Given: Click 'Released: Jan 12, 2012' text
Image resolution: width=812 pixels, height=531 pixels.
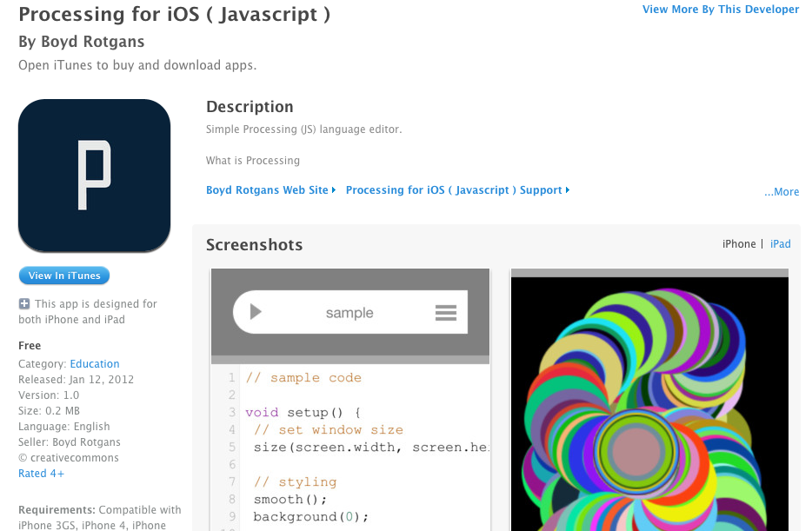Looking at the screenshot, I should (x=77, y=380).
